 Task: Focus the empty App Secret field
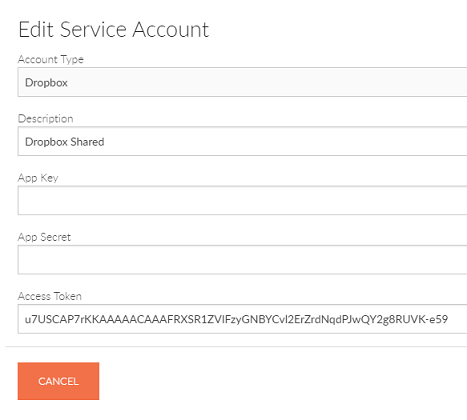pos(242,260)
